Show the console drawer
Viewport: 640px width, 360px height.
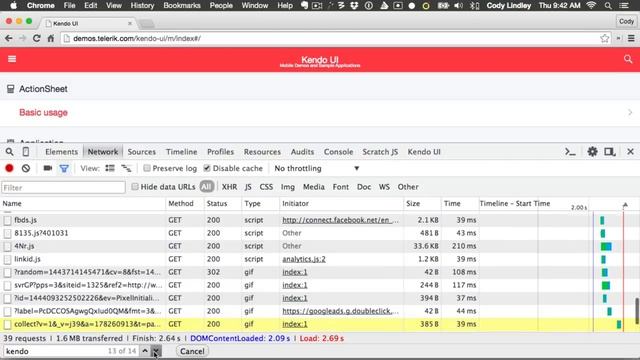tap(570, 152)
